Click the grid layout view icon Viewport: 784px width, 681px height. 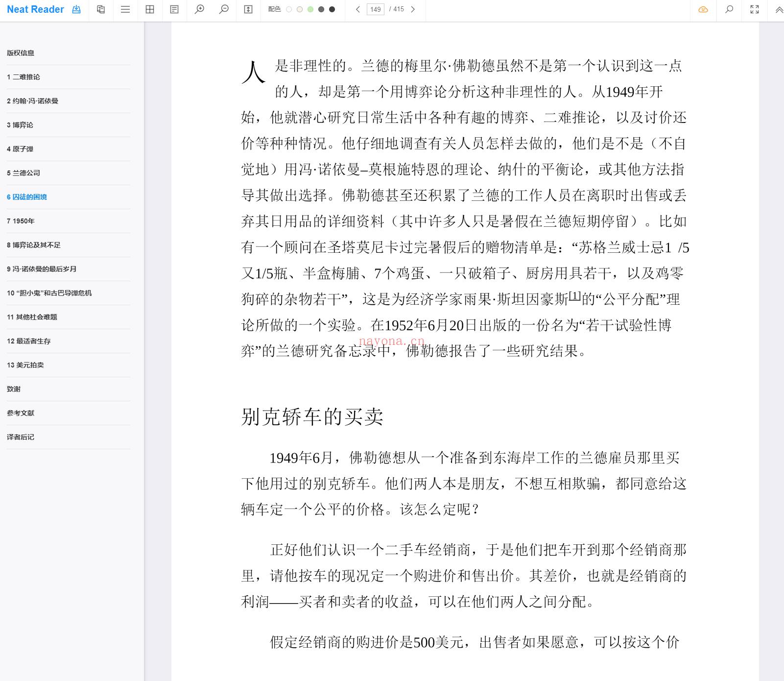pyautogui.click(x=150, y=9)
